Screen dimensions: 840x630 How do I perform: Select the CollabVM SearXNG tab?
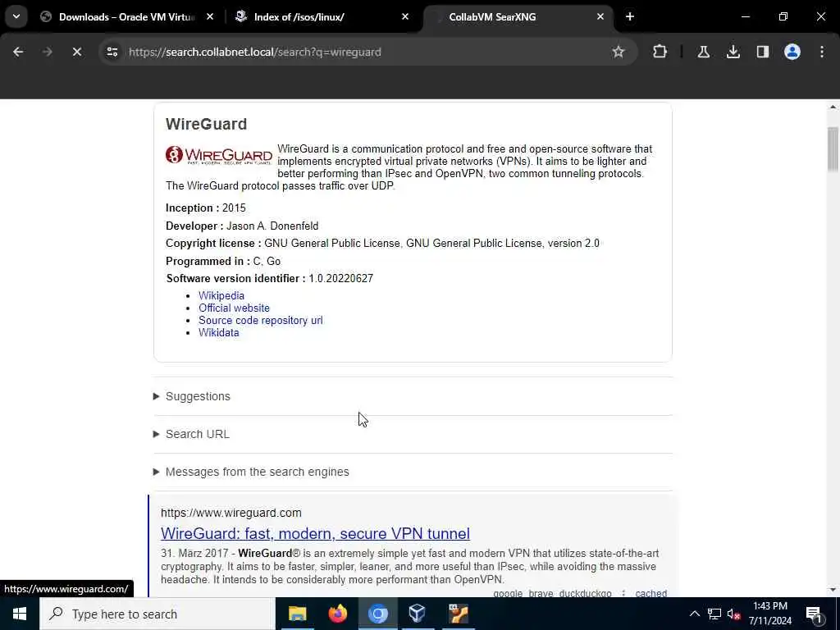point(492,16)
